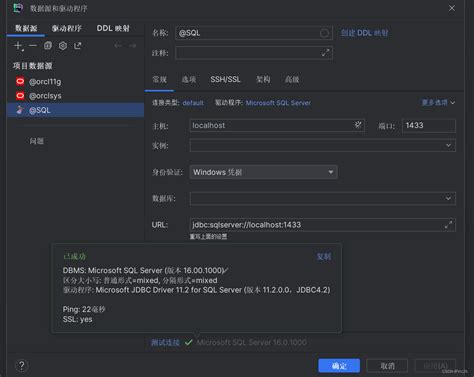Viewport: 474px width, 377px height.
Task: Click the 取消 button
Action: [x=387, y=366]
